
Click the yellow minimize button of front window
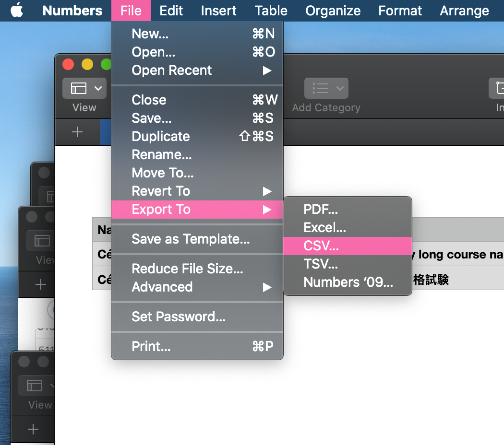tap(87, 64)
